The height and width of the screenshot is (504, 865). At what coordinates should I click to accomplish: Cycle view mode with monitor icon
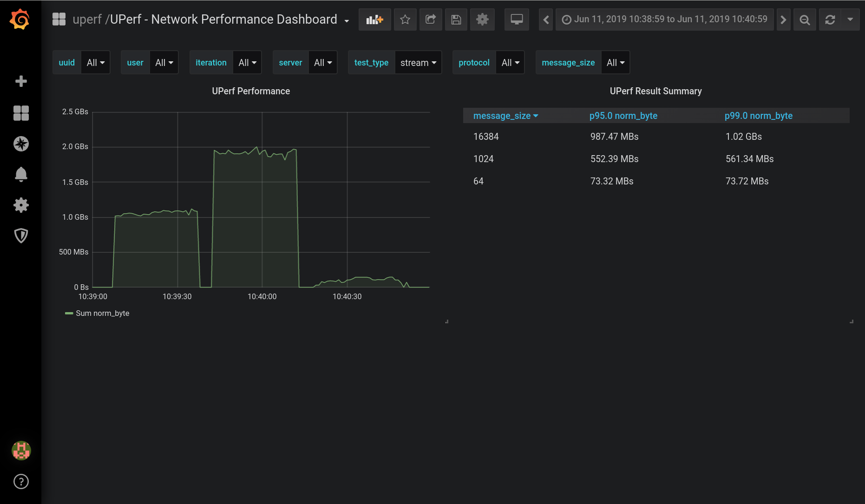coord(517,20)
